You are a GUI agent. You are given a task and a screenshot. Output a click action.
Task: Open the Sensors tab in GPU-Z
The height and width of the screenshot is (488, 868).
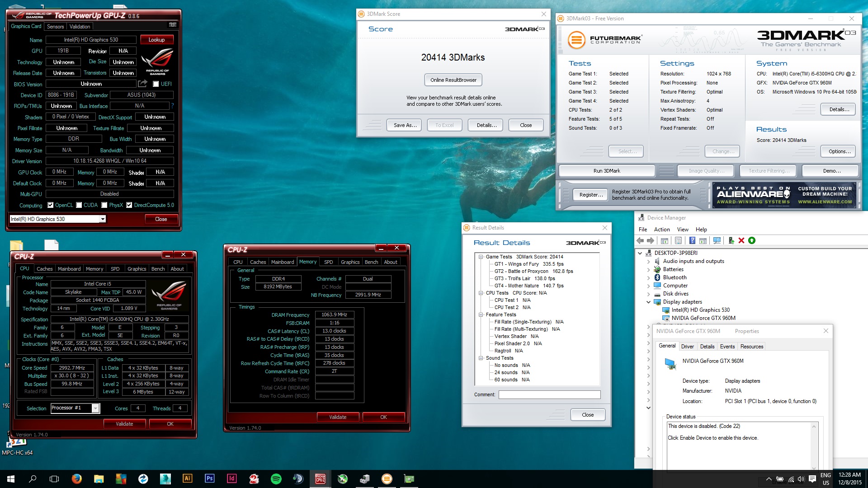point(56,27)
